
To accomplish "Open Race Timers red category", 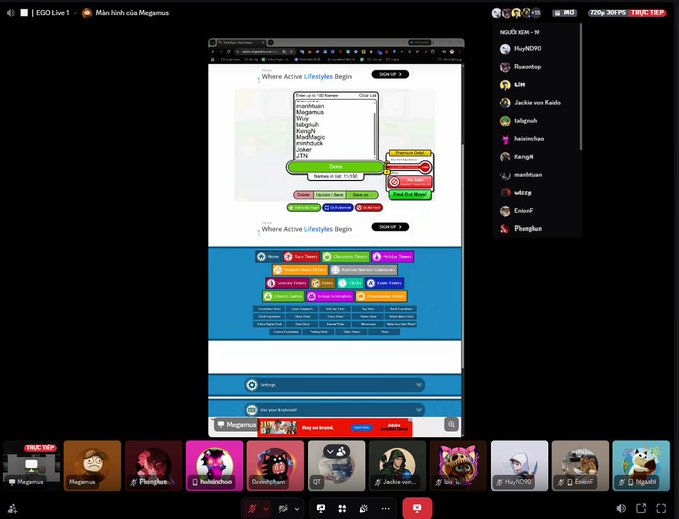I will click(301, 257).
